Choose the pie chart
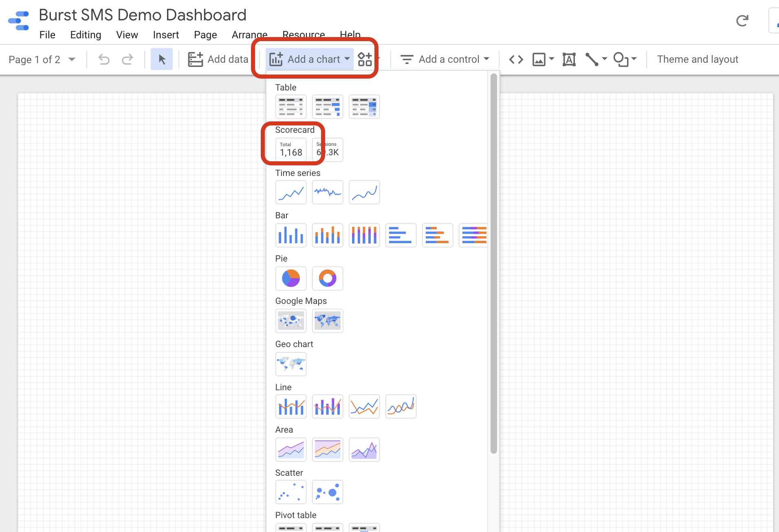 (x=291, y=279)
